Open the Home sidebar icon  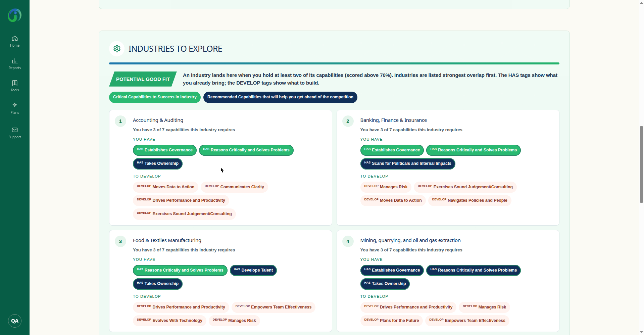click(15, 41)
